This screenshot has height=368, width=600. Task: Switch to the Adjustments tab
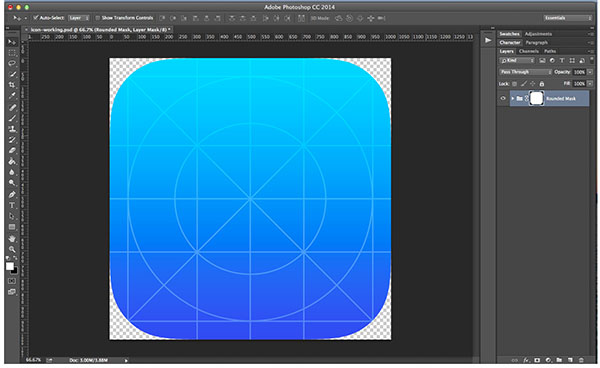[x=538, y=34]
